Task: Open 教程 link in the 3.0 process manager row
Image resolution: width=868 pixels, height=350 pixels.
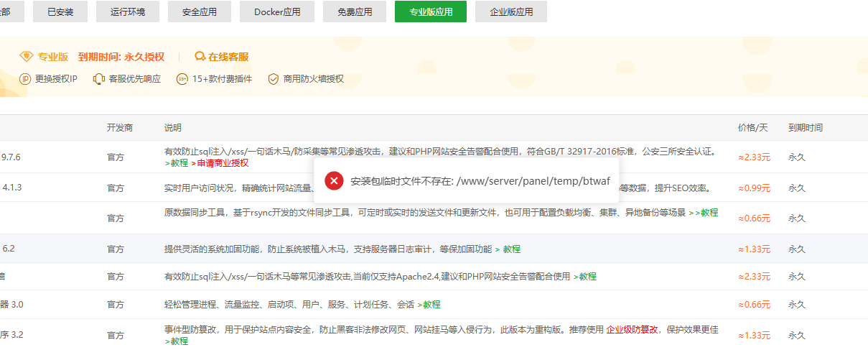Action: (429, 304)
